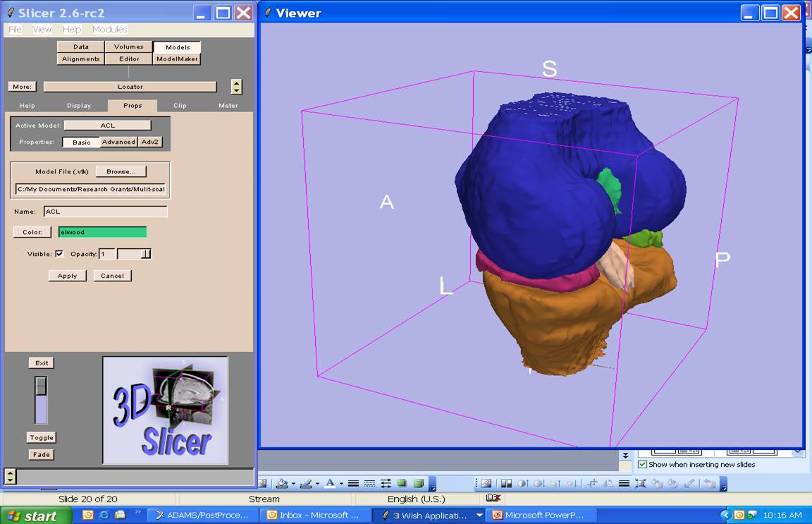Image resolution: width=812 pixels, height=524 pixels.
Task: Click the 3D-Slicer logo image
Action: click(165, 410)
